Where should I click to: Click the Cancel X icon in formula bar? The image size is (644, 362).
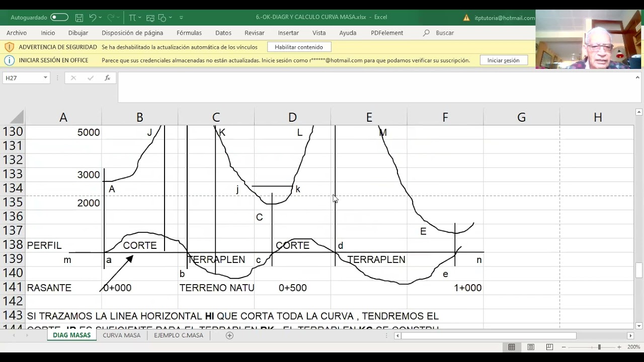pos(73,78)
